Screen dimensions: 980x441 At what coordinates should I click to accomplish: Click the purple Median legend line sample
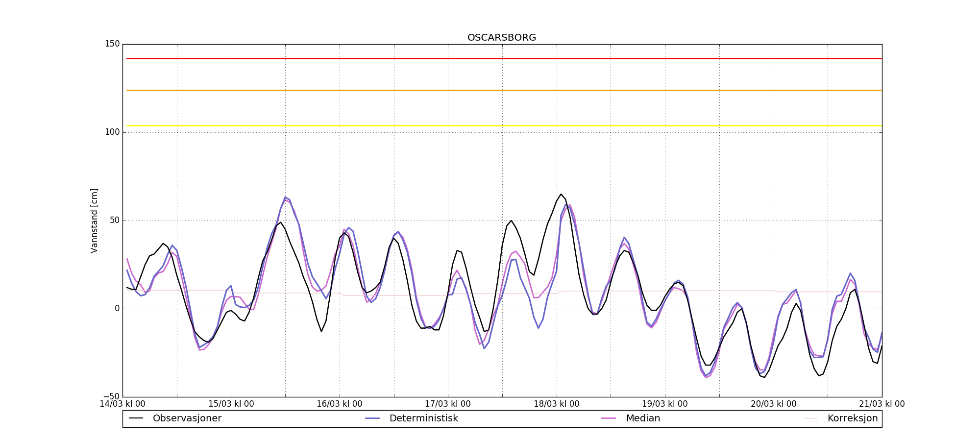tap(609, 418)
